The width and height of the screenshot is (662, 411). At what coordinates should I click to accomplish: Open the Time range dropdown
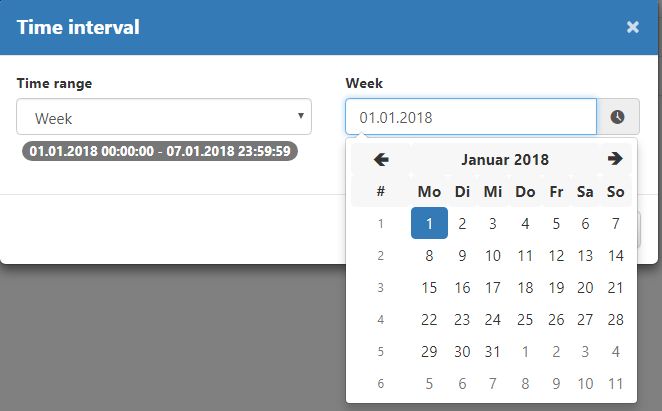coord(164,117)
